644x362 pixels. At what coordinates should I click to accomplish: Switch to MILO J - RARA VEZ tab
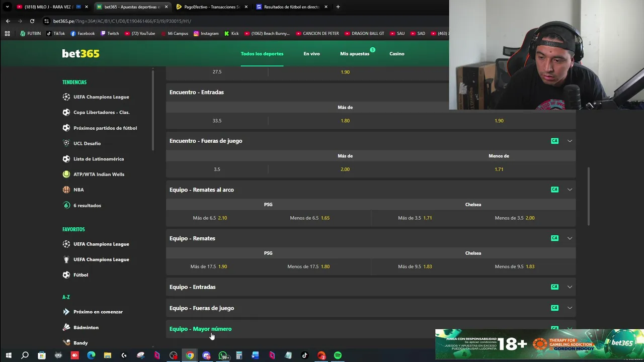52,7
